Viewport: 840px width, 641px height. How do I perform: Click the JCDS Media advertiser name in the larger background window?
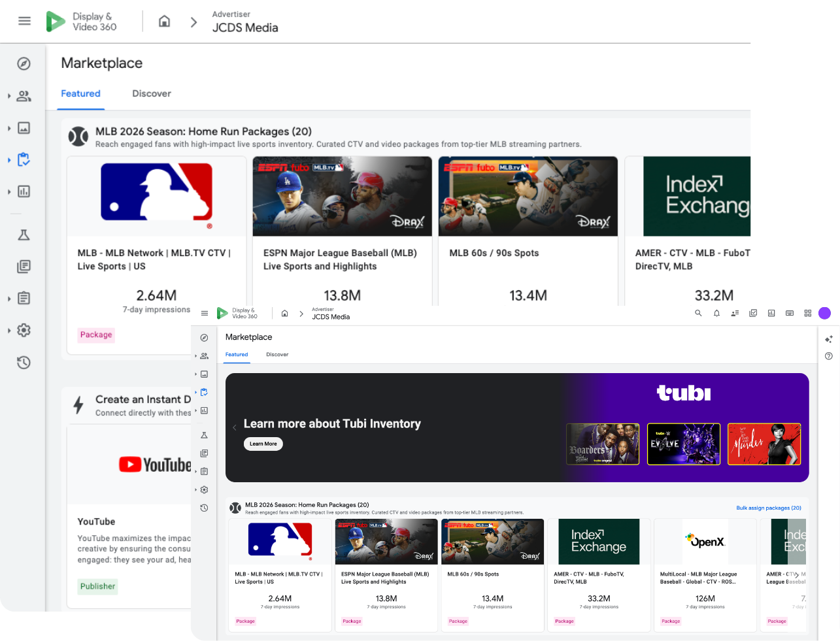pyautogui.click(x=245, y=27)
